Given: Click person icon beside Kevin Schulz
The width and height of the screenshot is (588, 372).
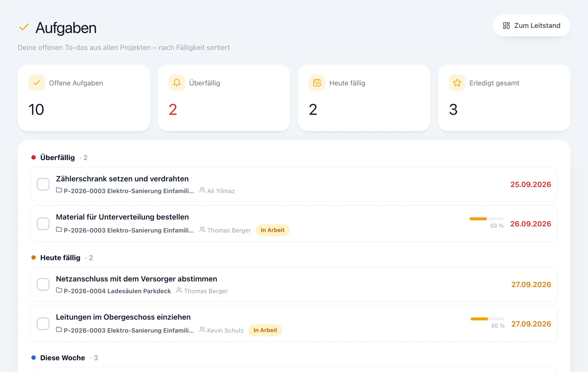Looking at the screenshot, I should coord(202,330).
